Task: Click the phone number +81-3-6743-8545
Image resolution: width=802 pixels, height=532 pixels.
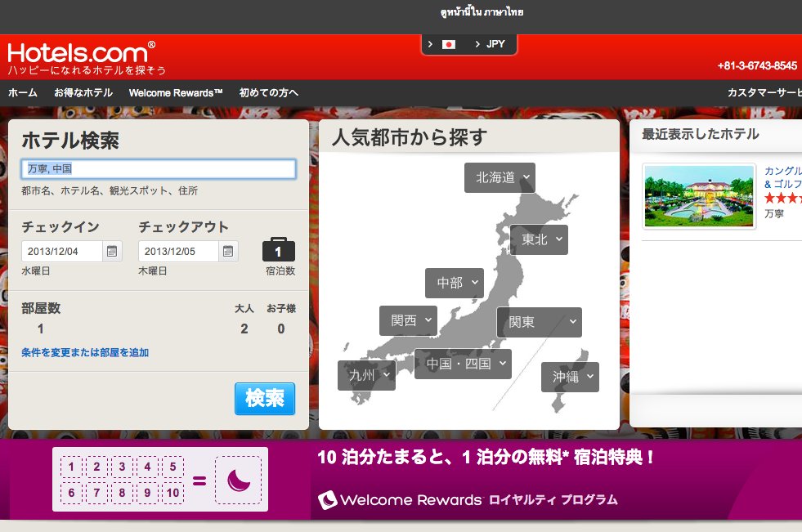Action: [757, 66]
